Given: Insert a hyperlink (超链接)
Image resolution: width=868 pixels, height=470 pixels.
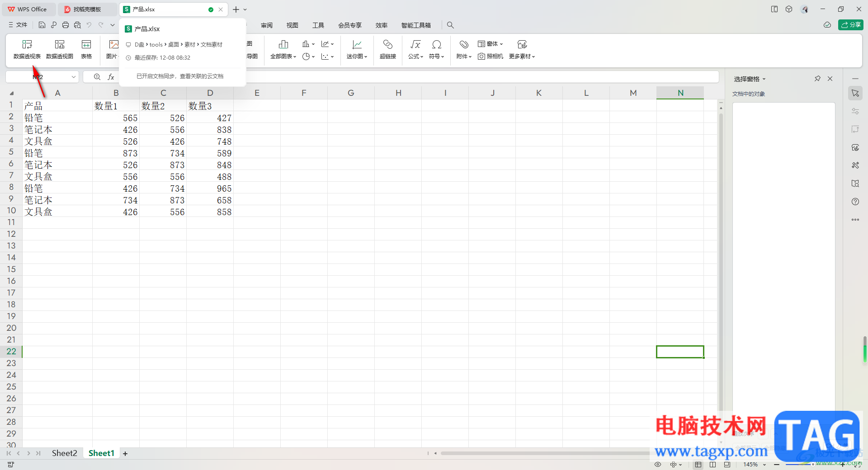Looking at the screenshot, I should click(x=388, y=49).
